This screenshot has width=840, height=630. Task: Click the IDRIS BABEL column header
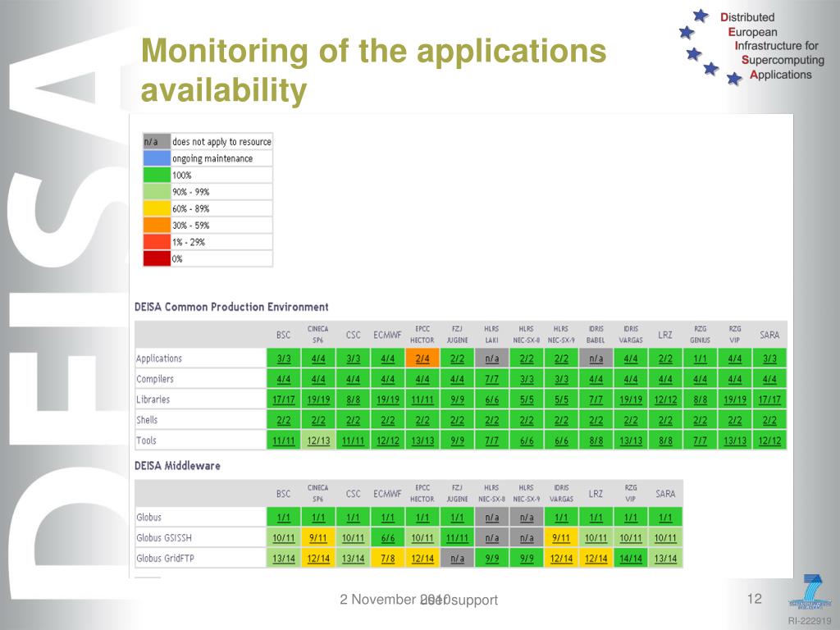coord(596,334)
